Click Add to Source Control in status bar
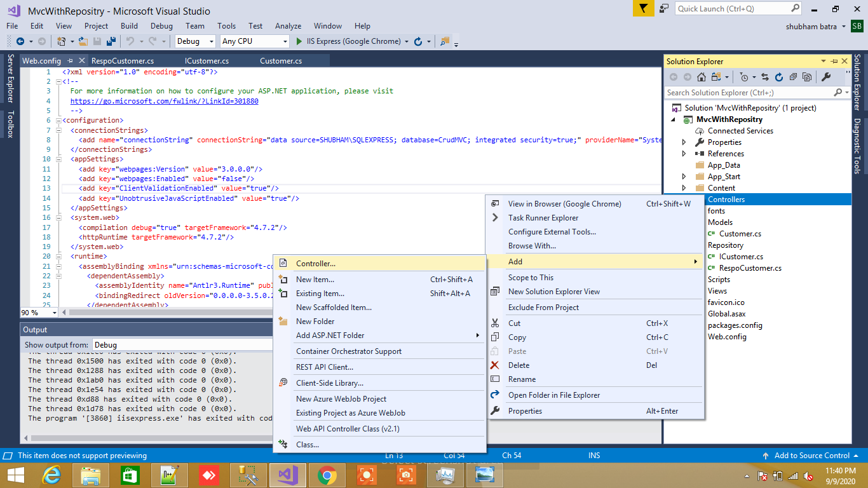 (811, 456)
